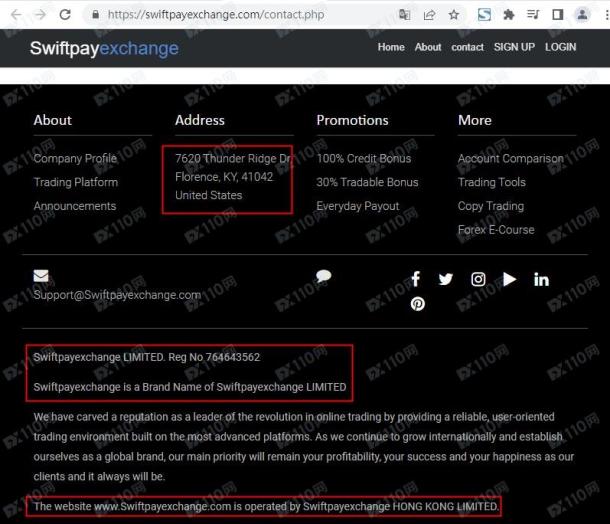
Task: Click the Swiftpayexchange logo
Action: pos(104,48)
